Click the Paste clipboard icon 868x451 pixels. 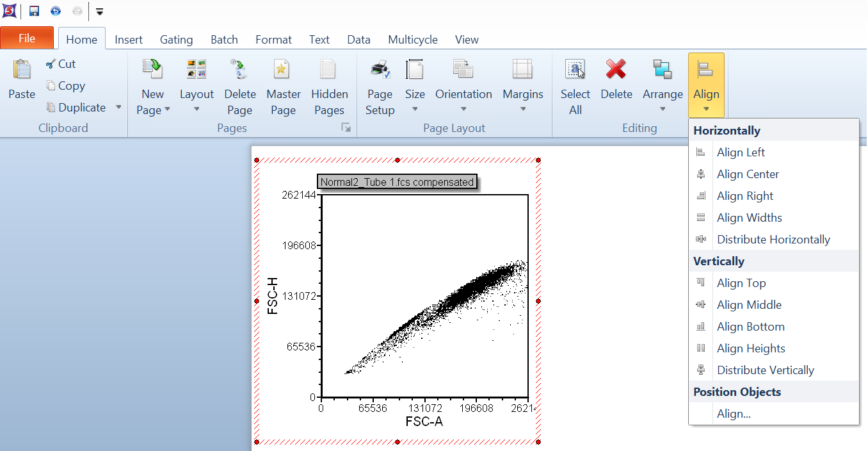click(x=22, y=70)
